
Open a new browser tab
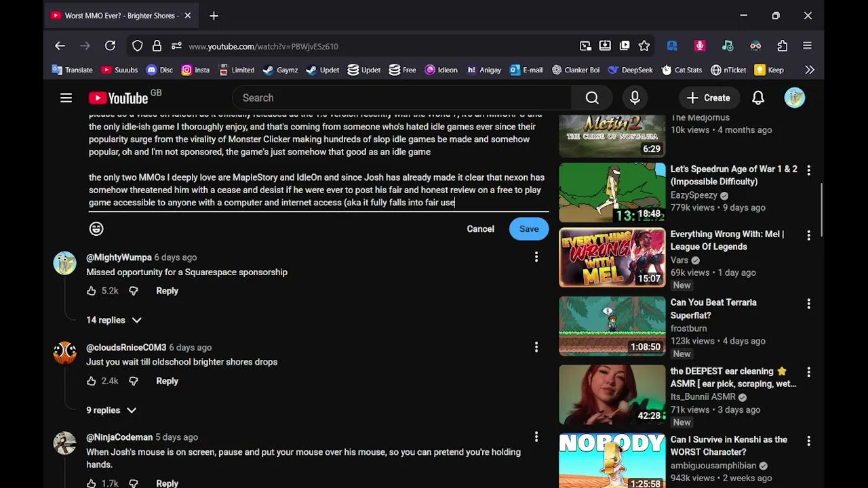point(214,16)
